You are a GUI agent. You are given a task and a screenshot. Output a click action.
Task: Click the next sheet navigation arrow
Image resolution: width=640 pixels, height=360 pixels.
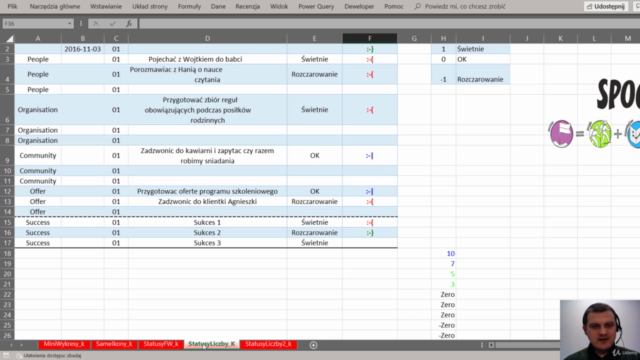point(21,345)
